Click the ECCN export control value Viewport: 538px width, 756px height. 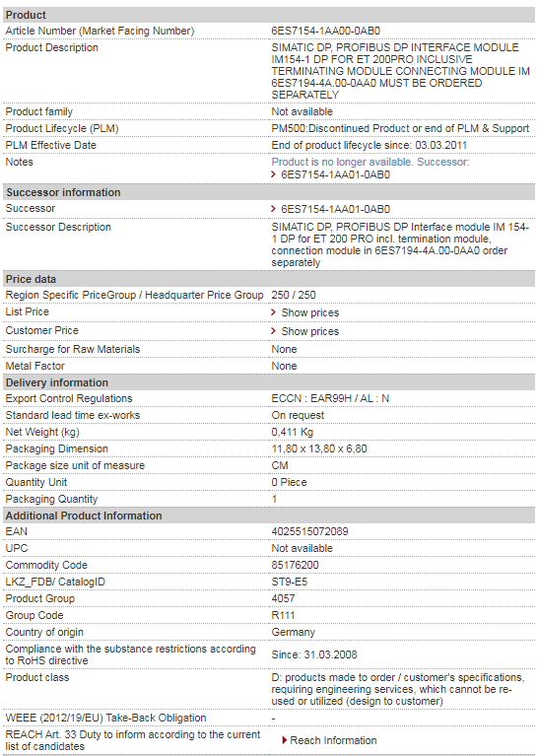pos(330,398)
